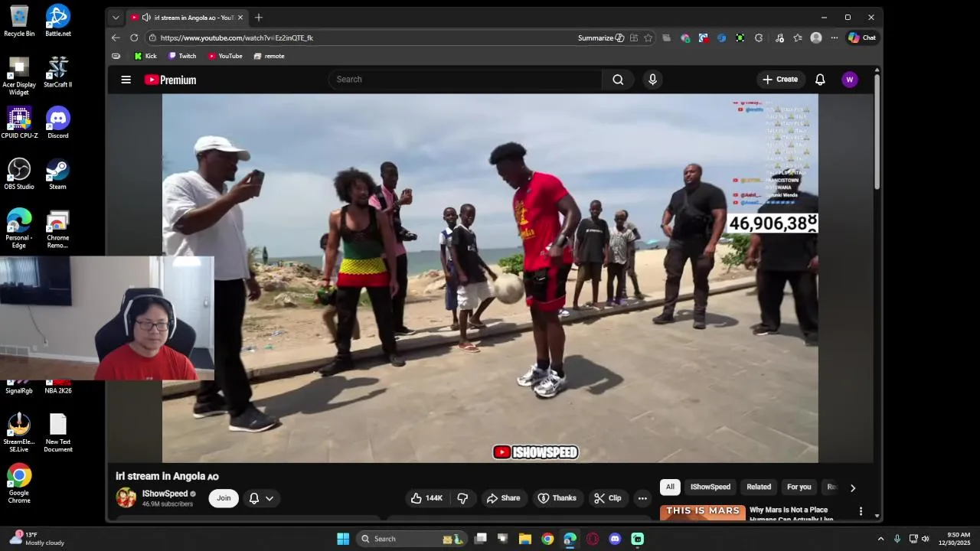Click the Share button
Image resolution: width=980 pixels, height=551 pixels.
503,498
